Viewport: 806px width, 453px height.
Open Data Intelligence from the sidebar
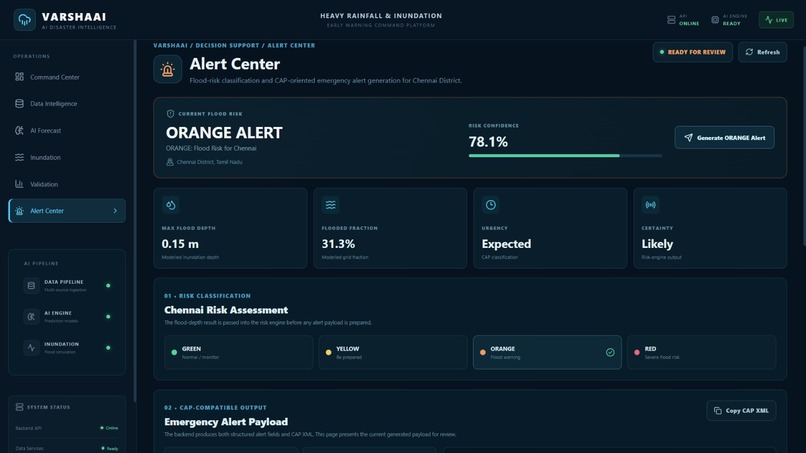click(67, 104)
